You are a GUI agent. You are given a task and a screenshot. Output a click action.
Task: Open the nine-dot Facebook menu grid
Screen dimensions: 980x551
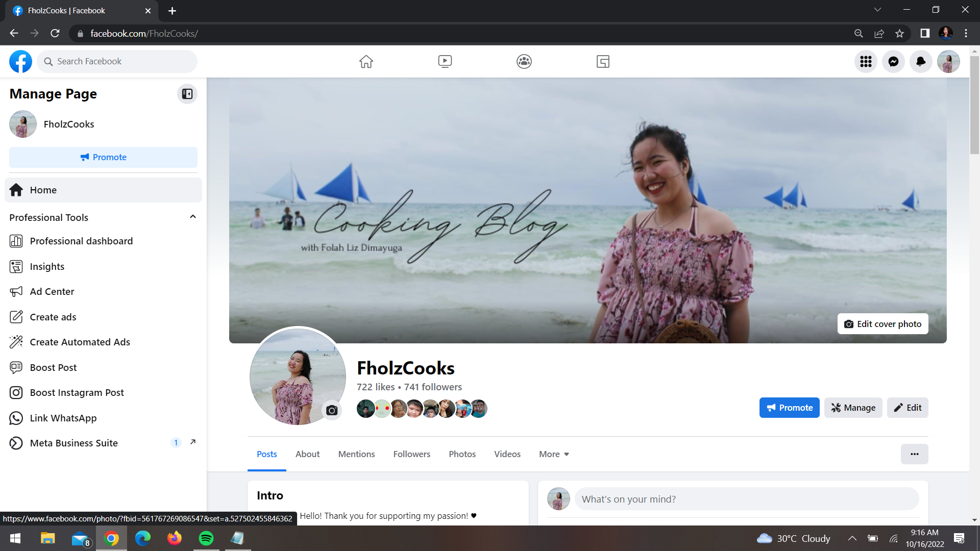866,62
